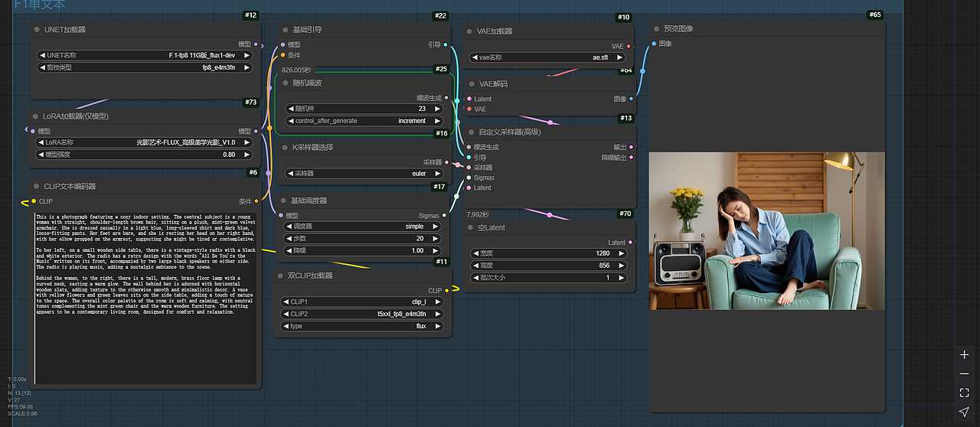
Task: Increase 随机种 seed with right arrow
Action: pos(438,109)
